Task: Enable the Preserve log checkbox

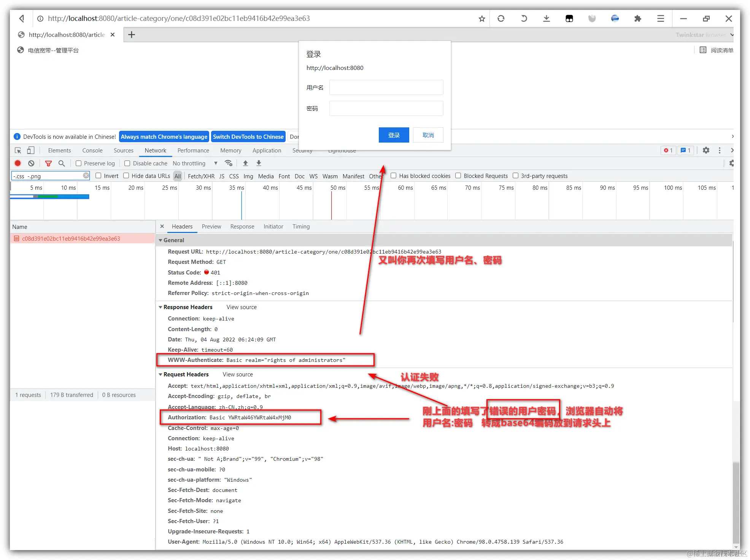Action: click(79, 163)
